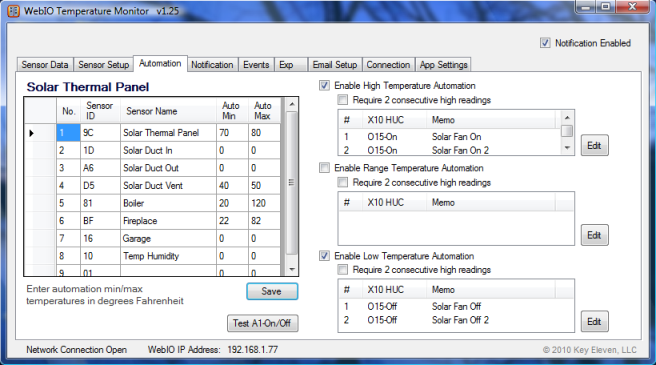Uncheck Enable High Temperature Automation
Screen dimensions: 656x365
click(x=324, y=85)
